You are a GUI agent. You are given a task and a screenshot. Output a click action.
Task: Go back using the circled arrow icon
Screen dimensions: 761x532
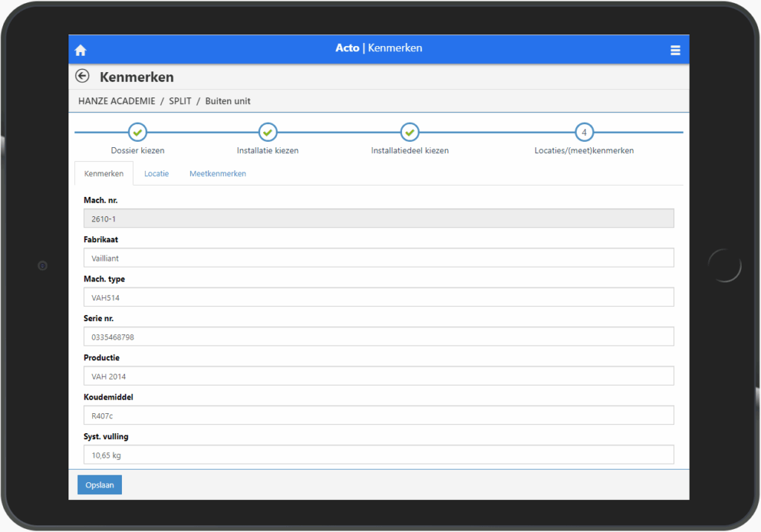pos(82,76)
